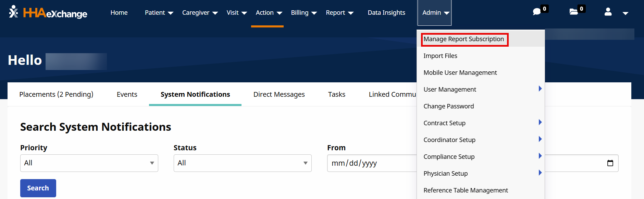The height and width of the screenshot is (199, 644).
Task: Expand the user account dropdown arrow
Action: click(626, 13)
